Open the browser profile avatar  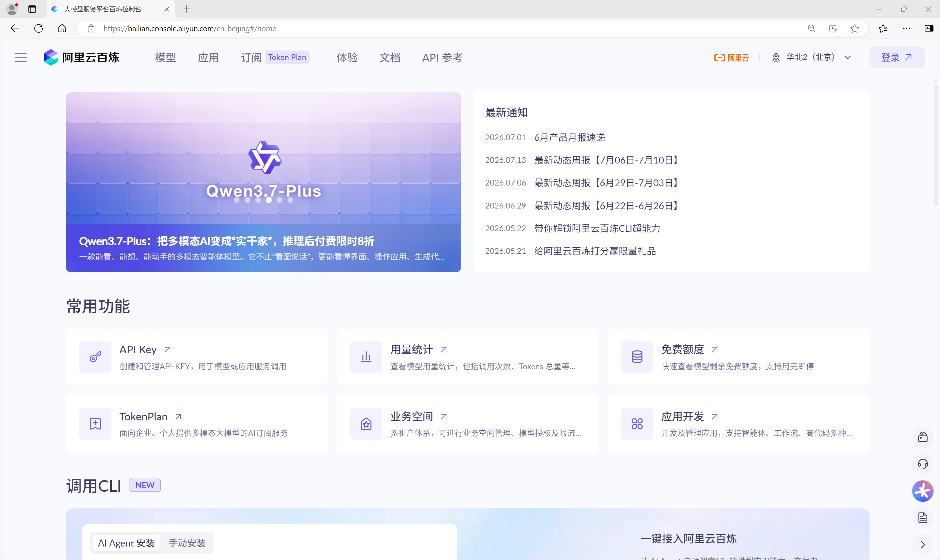point(12,9)
